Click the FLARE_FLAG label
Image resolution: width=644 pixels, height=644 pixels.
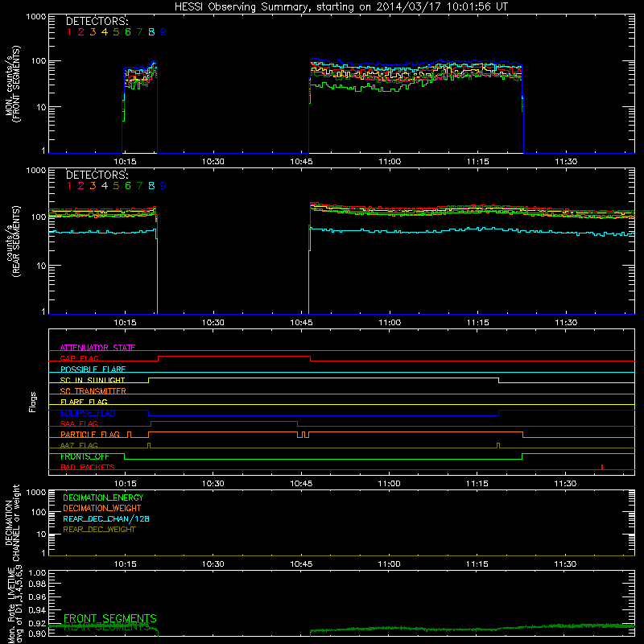click(84, 402)
